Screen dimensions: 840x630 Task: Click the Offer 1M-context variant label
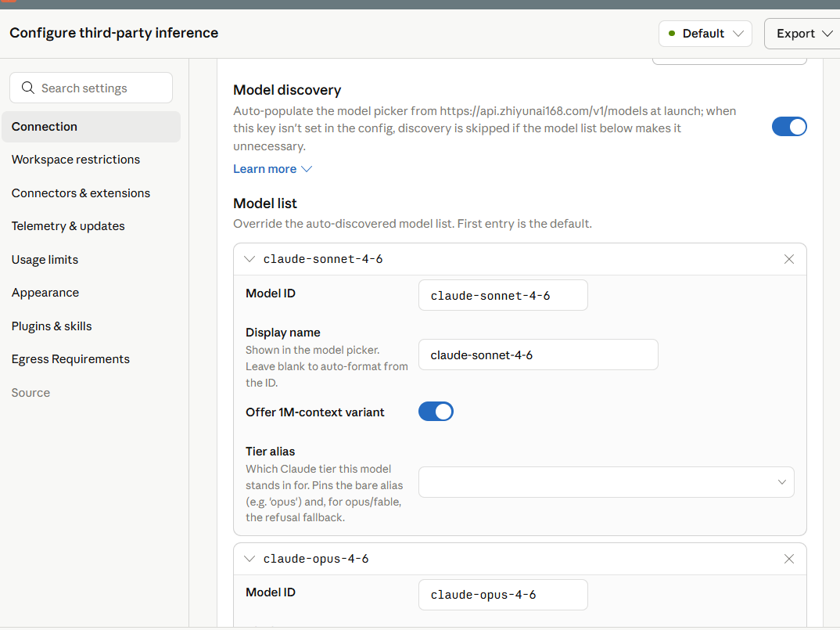pos(315,412)
